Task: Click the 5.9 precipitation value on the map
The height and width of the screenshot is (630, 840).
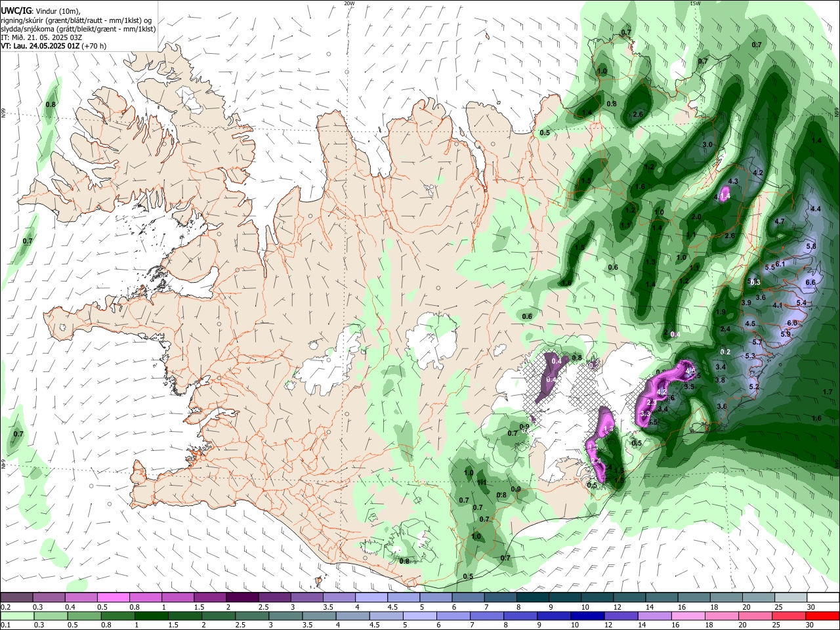Action: (x=786, y=334)
